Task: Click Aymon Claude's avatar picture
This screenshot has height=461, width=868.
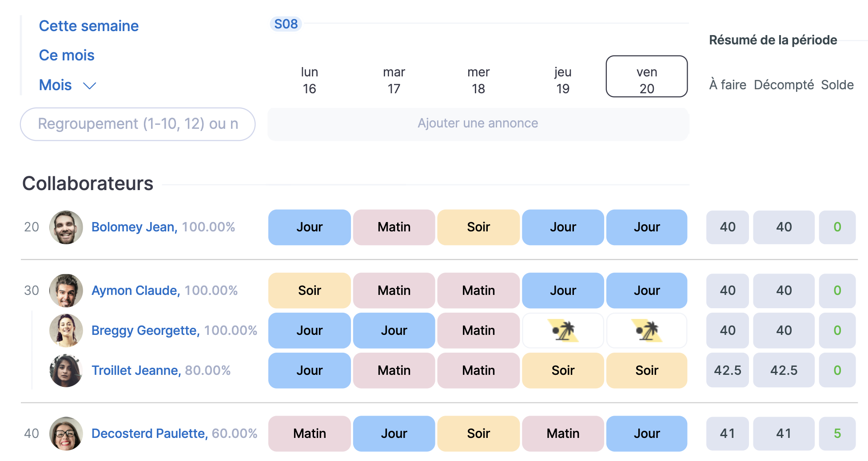Action: [x=66, y=290]
